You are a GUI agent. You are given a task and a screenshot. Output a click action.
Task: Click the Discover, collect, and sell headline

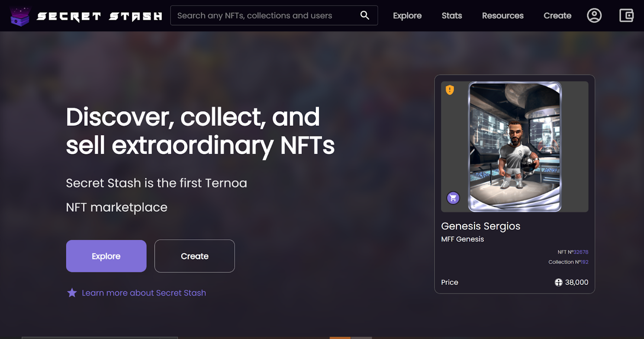pos(200,131)
